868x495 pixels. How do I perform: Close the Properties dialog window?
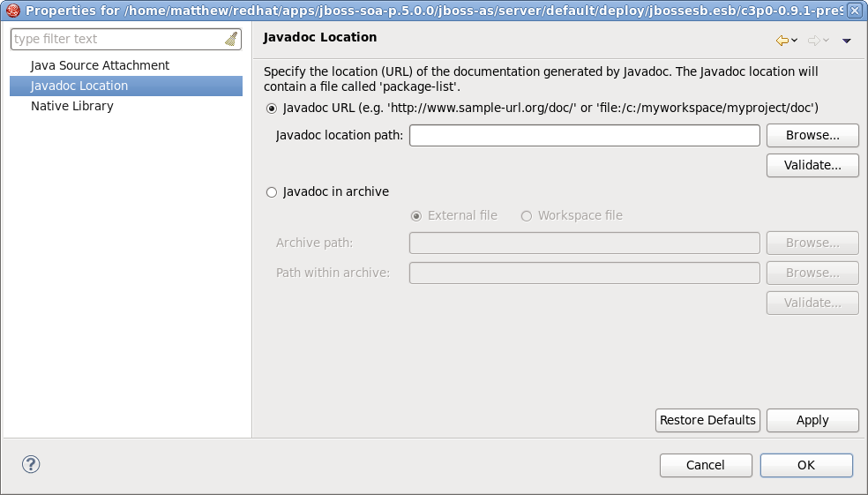pyautogui.click(x=856, y=11)
